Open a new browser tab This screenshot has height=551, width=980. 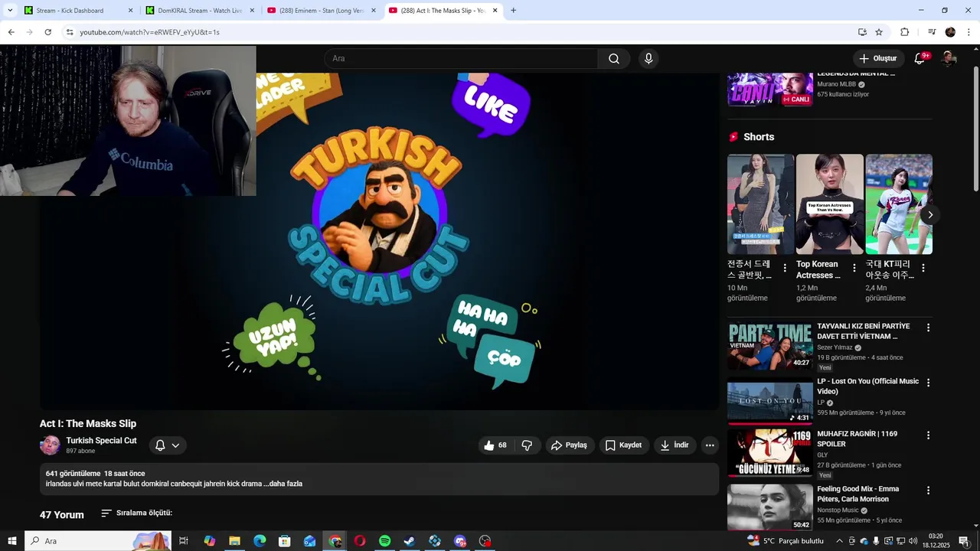[x=513, y=11]
